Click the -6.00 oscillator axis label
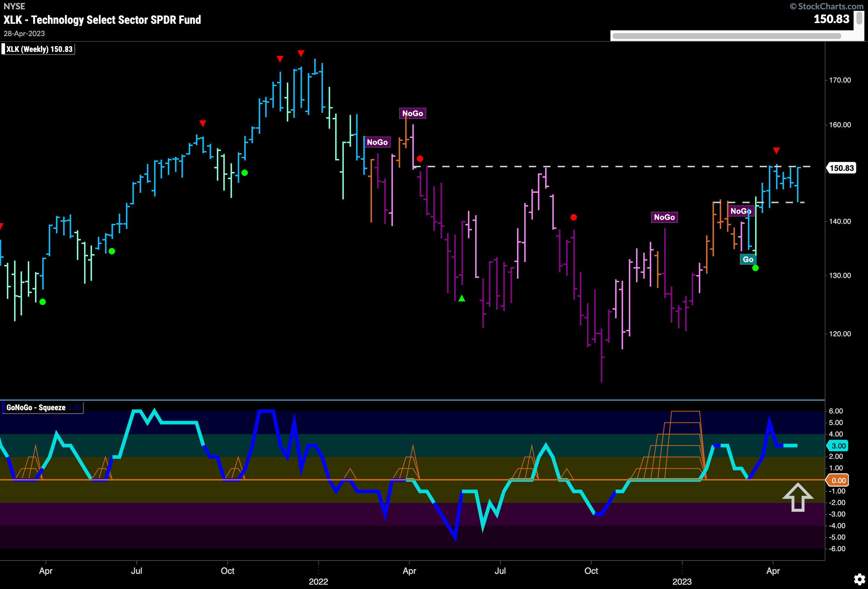 837,549
